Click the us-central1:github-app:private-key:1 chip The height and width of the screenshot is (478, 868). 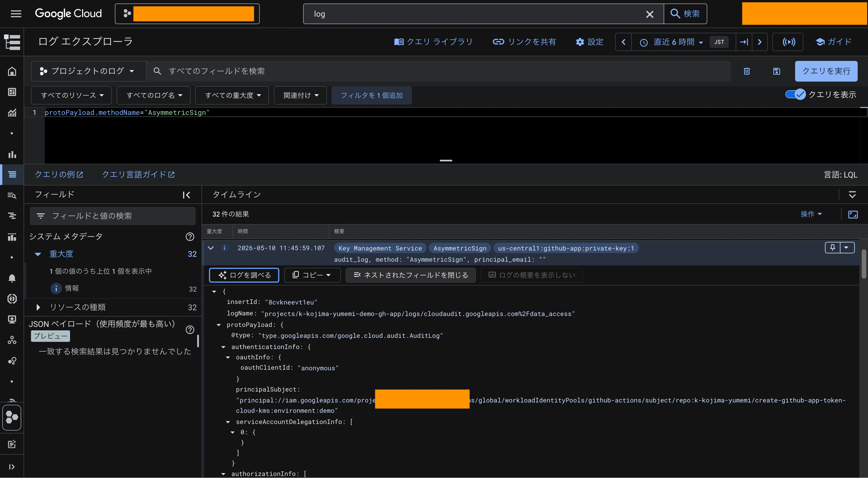(x=566, y=248)
